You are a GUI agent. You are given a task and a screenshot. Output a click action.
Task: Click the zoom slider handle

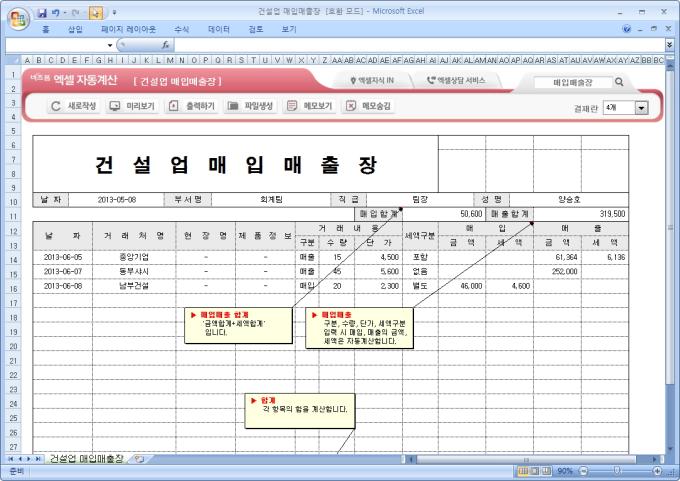tap(616, 471)
